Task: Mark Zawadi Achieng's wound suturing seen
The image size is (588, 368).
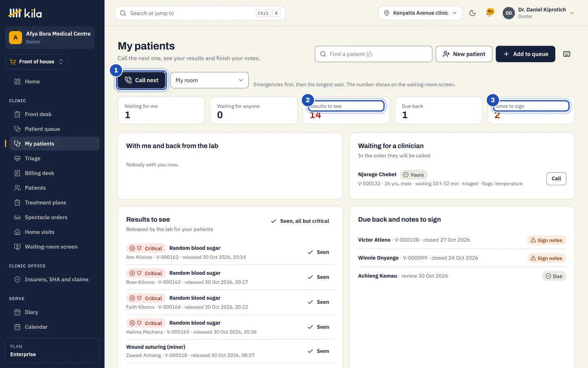Action: click(x=318, y=351)
